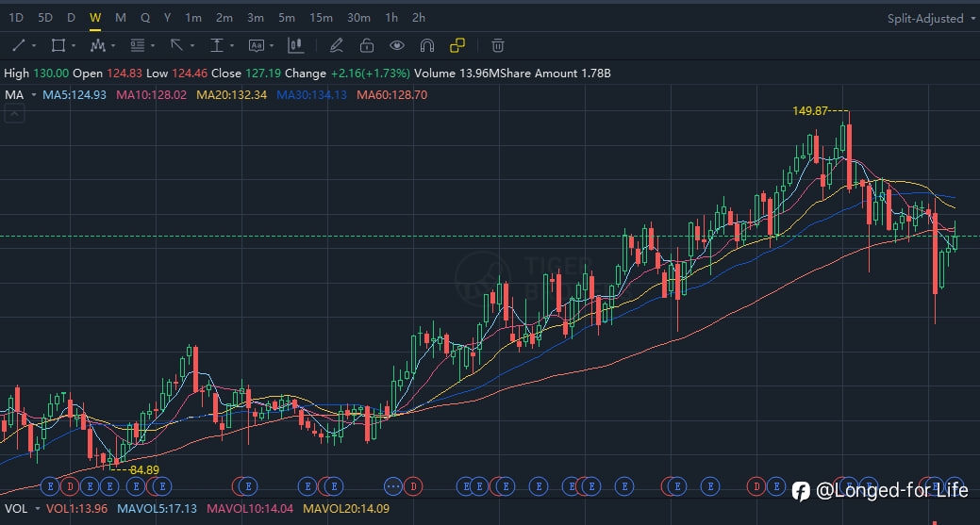Viewport: 980px width, 525px height.
Task: Switch to the 1m interval tab
Action: tap(193, 18)
